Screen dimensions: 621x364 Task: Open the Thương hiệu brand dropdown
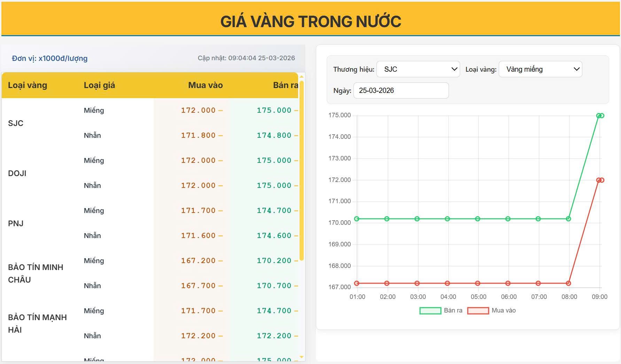pyautogui.click(x=418, y=69)
